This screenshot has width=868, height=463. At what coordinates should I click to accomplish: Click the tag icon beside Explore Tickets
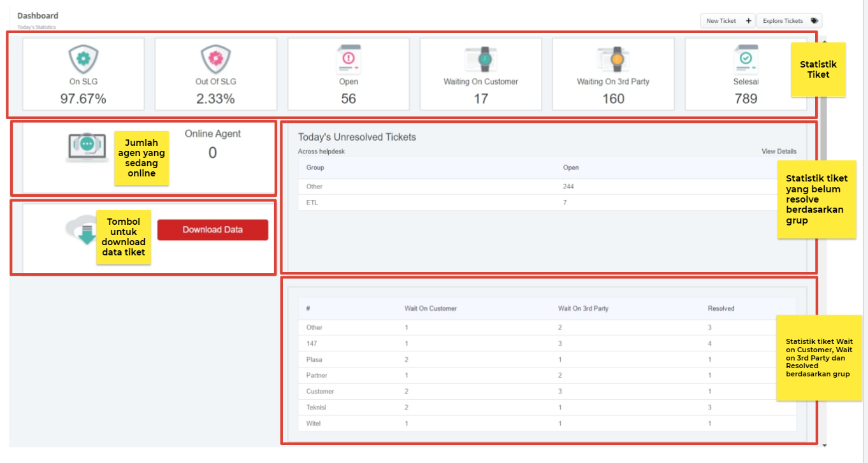point(814,21)
